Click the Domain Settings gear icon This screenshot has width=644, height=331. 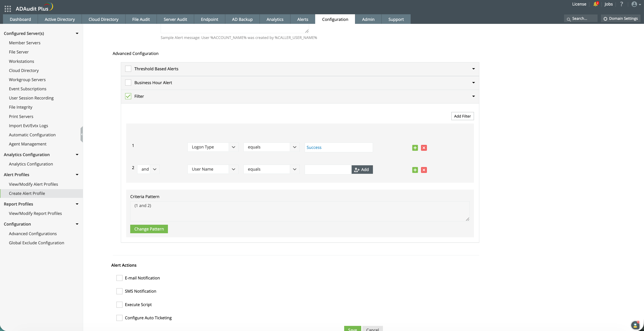[x=605, y=19]
